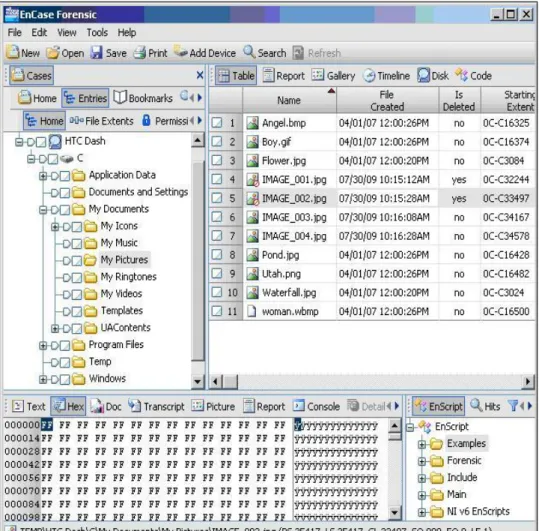Viewport: 539px width, 531px height.
Task: Tick the checkbox beside Program Files folder
Action: [65, 346]
